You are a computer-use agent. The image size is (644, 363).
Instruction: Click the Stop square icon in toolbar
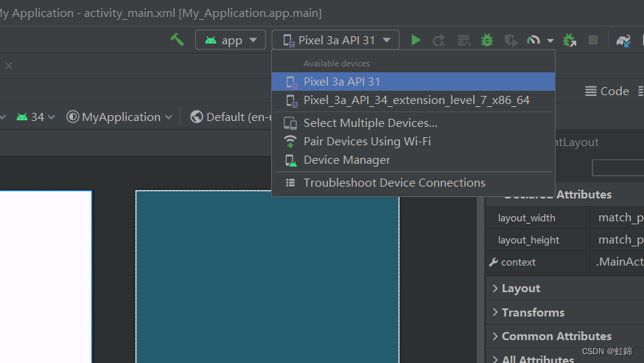(x=593, y=40)
